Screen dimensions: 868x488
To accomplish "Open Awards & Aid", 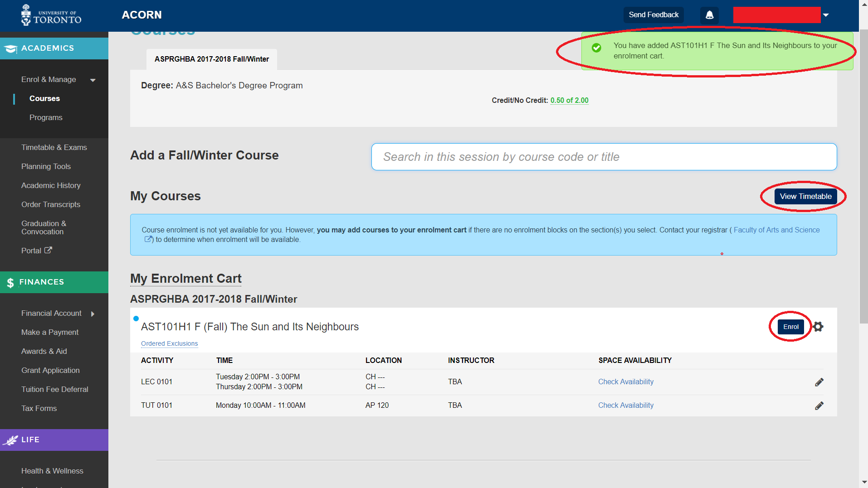I will click(44, 351).
